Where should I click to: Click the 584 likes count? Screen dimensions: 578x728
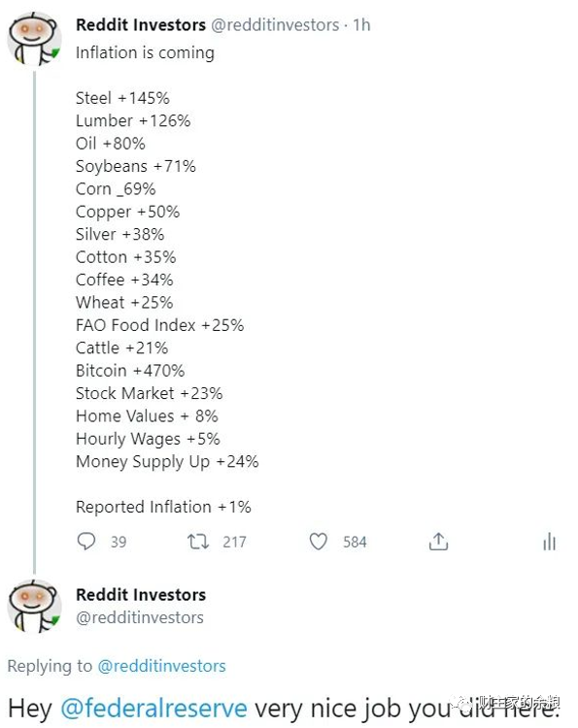355,542
